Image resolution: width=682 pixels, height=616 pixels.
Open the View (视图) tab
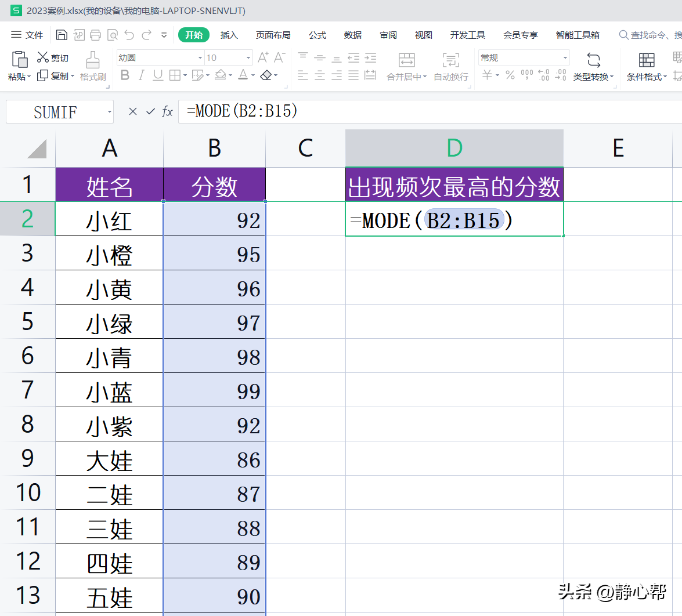click(423, 35)
